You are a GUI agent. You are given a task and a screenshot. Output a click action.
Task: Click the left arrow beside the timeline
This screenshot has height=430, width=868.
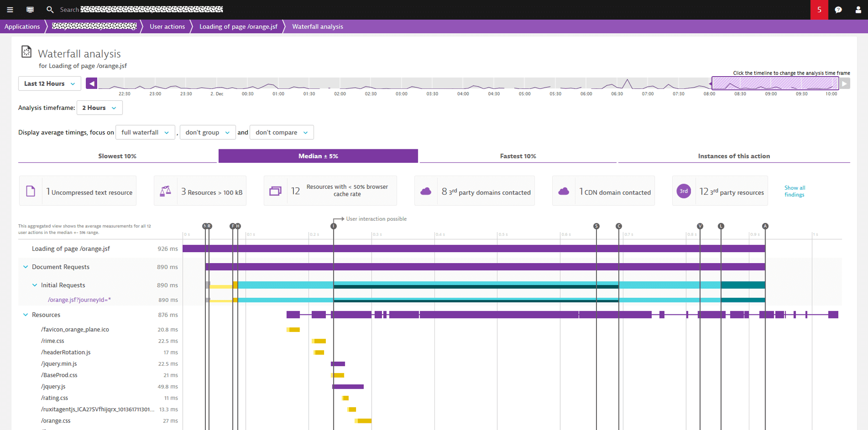pyautogui.click(x=91, y=83)
